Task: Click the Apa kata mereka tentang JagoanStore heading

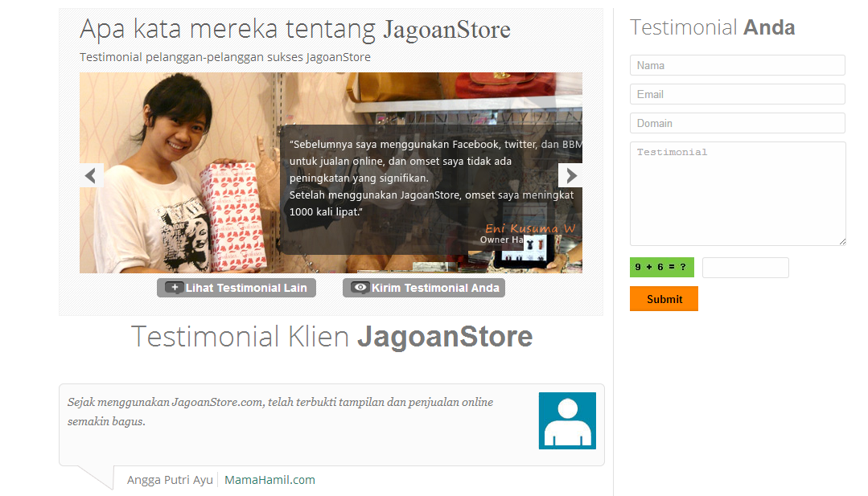Action: pyautogui.click(x=295, y=29)
